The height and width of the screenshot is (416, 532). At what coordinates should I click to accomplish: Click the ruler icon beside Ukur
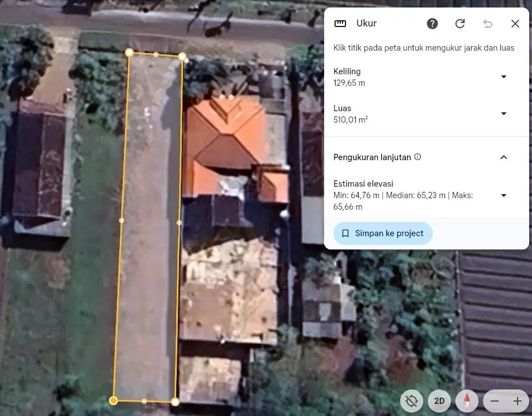[340, 24]
